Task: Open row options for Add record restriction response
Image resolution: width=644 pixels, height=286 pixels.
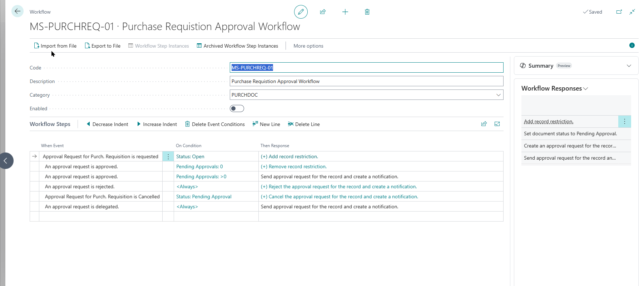Action: (624, 121)
